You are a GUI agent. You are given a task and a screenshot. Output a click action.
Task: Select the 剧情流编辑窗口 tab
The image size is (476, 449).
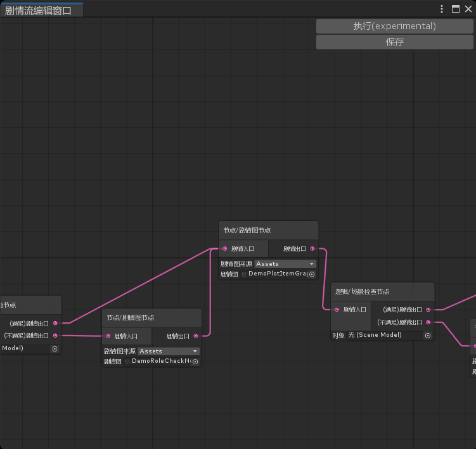41,10
